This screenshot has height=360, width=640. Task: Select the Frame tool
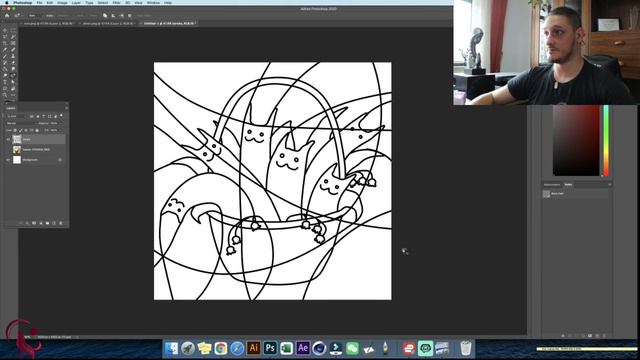click(13, 43)
